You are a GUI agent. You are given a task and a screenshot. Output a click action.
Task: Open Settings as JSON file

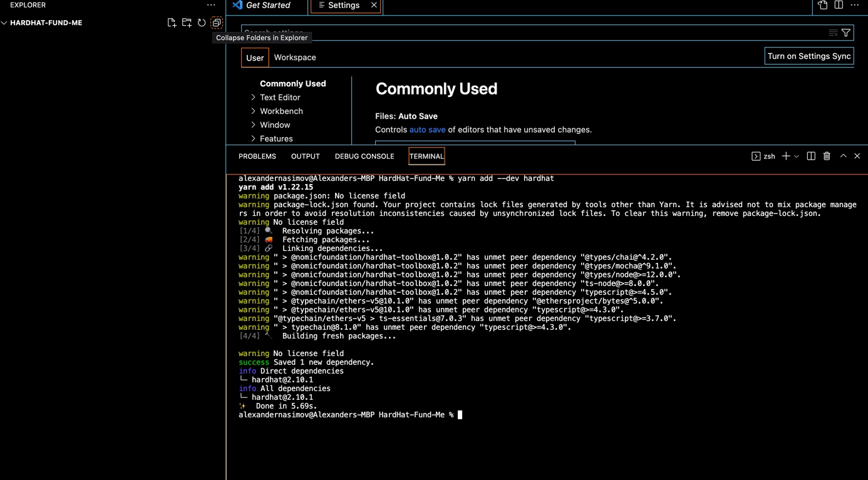pos(823,5)
